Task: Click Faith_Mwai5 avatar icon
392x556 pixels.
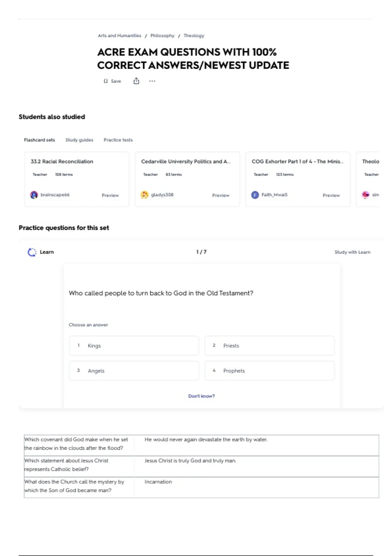Action: (x=255, y=195)
